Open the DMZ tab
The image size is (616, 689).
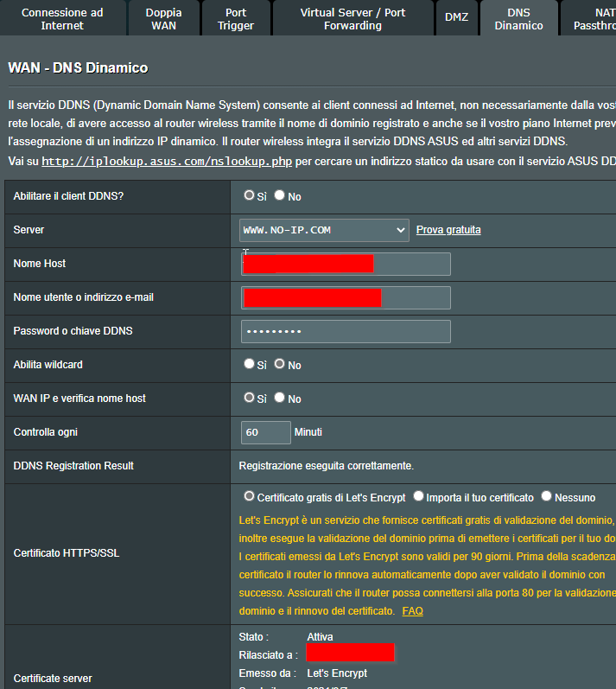(x=457, y=18)
